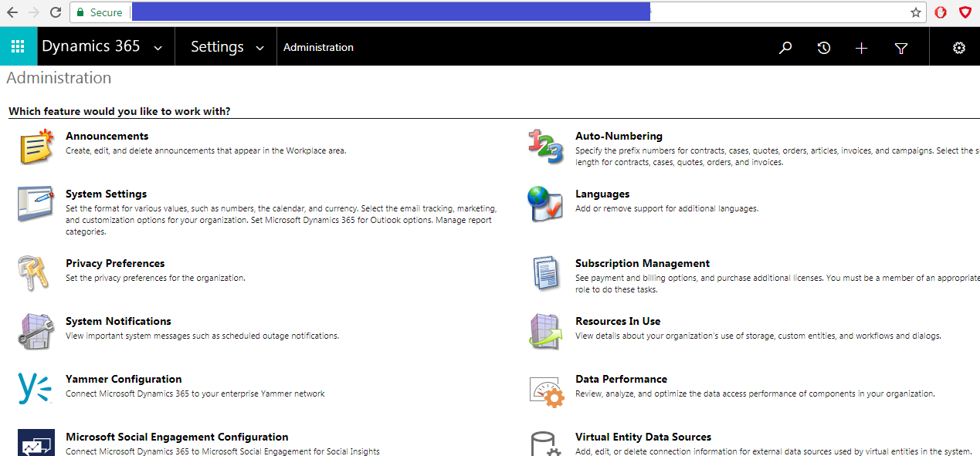
Task: Click the Microsoft Social Engagement icon
Action: pyautogui.click(x=36, y=443)
